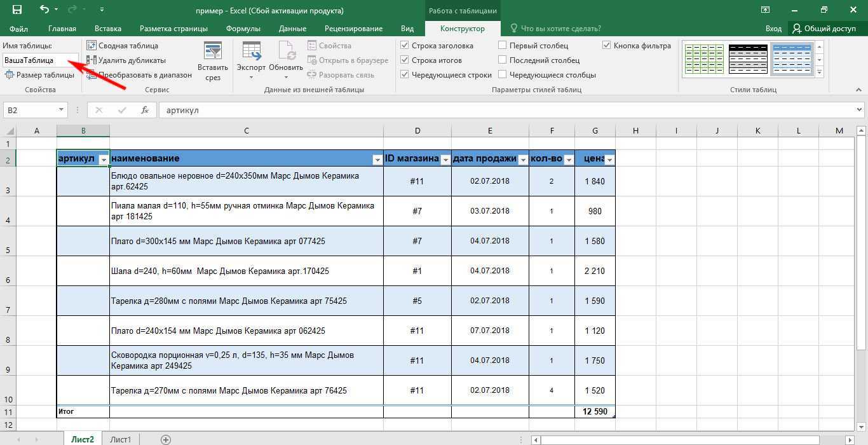Toggle the Строка заголовка checkbox
The image size is (868, 445).
405,46
